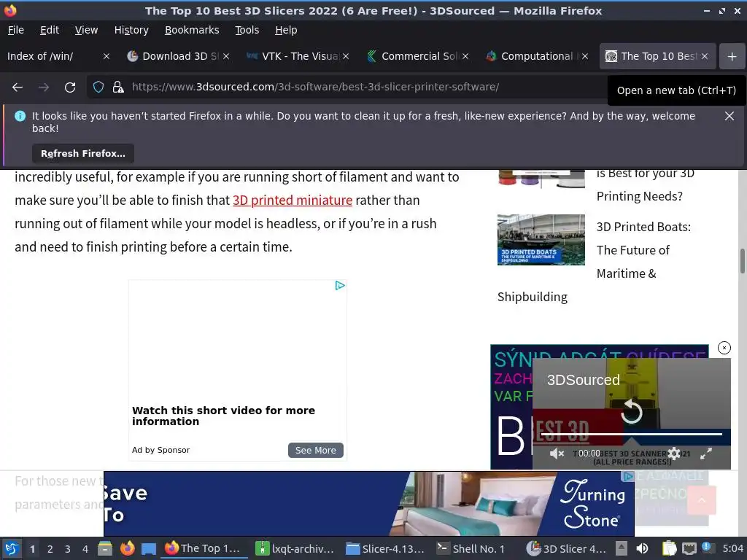Open the Help menu

pyautogui.click(x=286, y=30)
